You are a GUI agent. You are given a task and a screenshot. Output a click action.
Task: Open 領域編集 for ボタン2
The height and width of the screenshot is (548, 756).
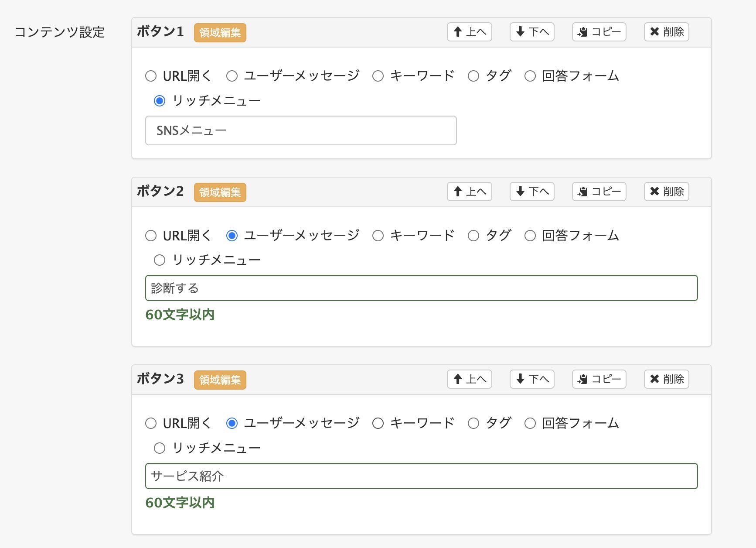point(220,192)
